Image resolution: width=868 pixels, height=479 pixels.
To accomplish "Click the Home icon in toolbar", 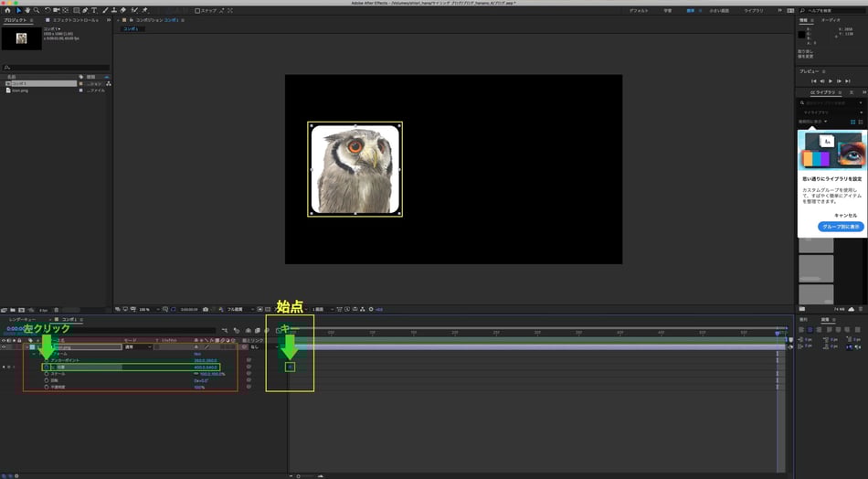I will pyautogui.click(x=6, y=10).
